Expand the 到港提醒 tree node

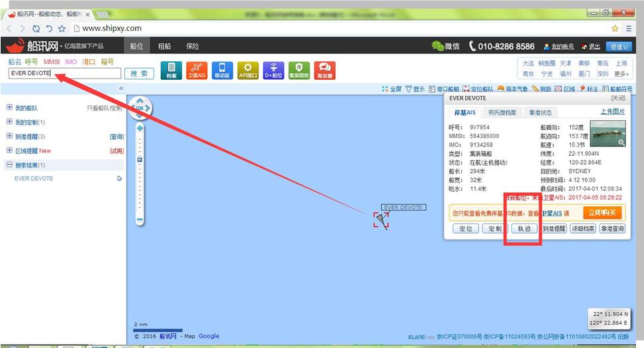[9, 136]
